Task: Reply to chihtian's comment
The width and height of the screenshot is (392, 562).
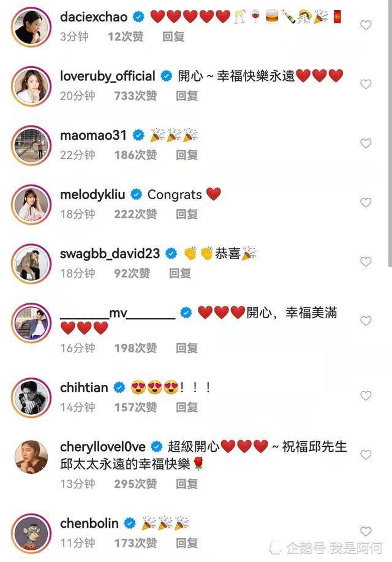Action: tap(187, 408)
